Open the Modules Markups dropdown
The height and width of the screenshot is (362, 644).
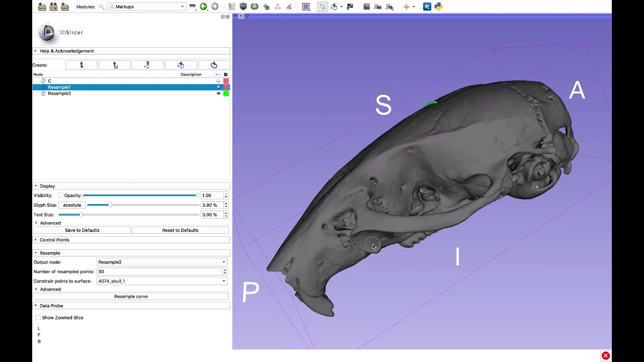146,7
